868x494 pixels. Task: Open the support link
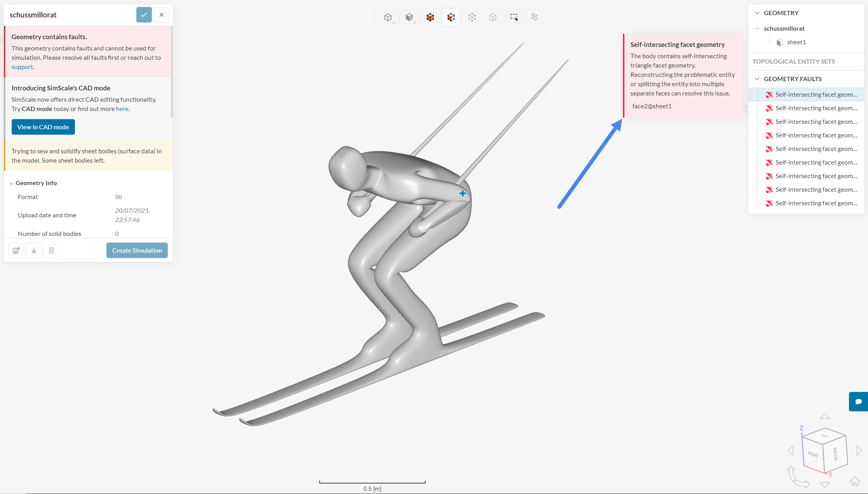coord(22,67)
